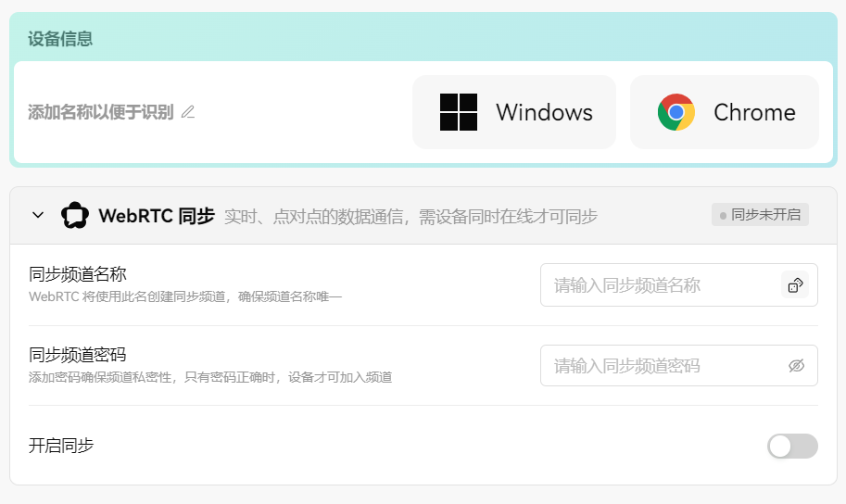Click the 设备信息 heading
Screen dimensions: 846x504
coord(60,39)
